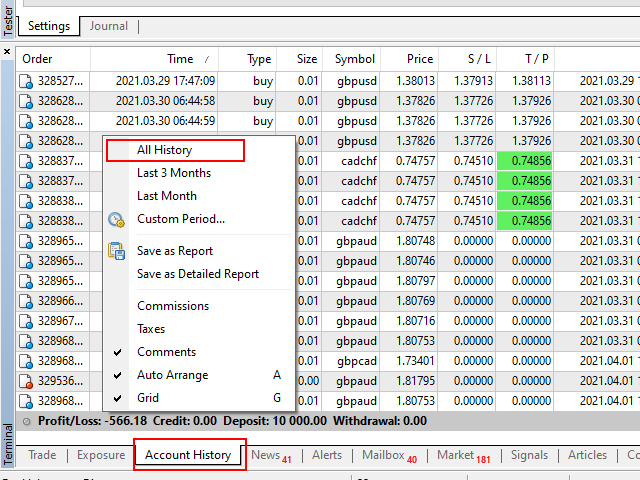Open the Exposure tab

(101, 455)
